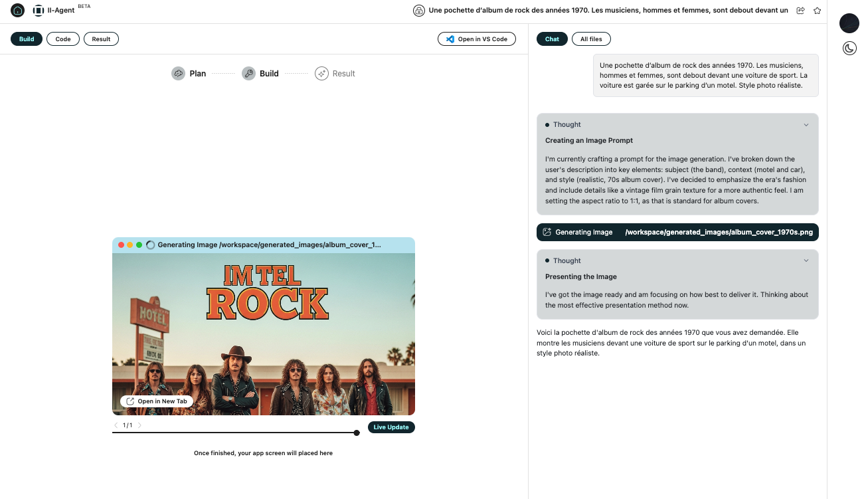The height and width of the screenshot is (499, 868).
Task: Switch to the Code tab
Action: pos(63,39)
